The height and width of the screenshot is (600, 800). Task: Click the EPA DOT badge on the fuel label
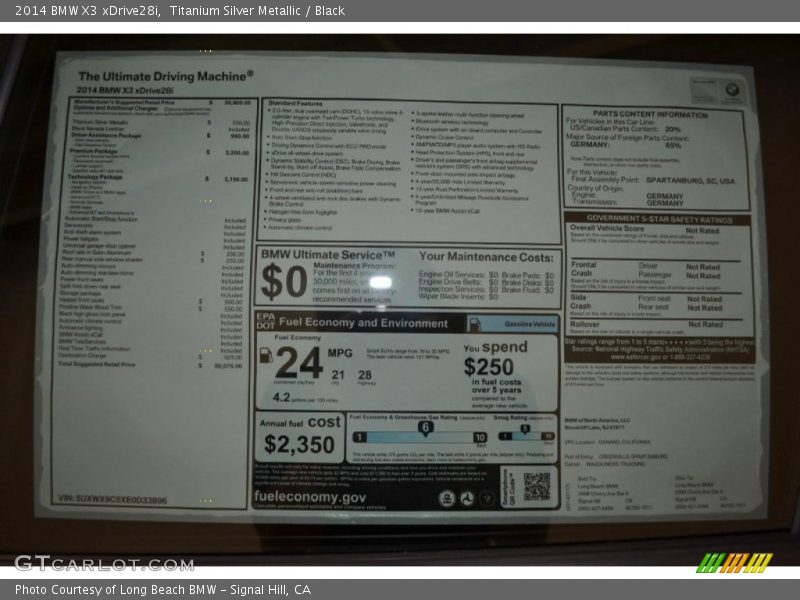click(265, 321)
